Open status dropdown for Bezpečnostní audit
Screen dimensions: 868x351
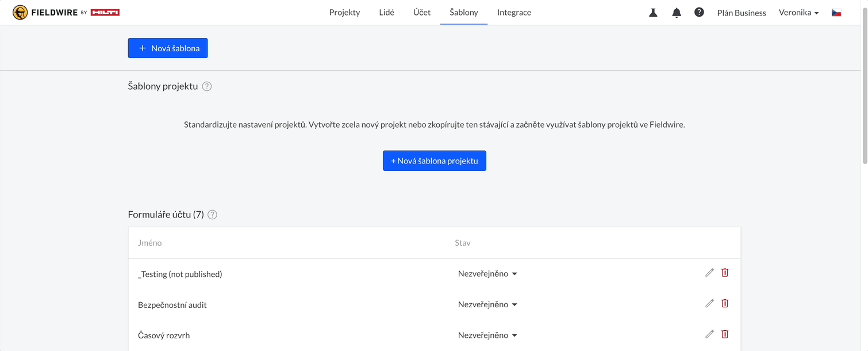[487, 304]
